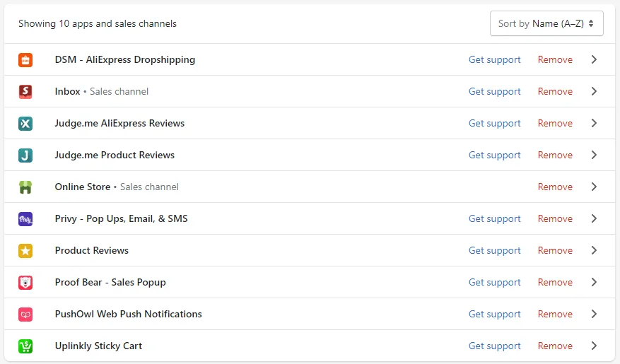Open the Judge.me Product Reviews app name
Image resolution: width=620 pixels, height=364 pixels.
point(115,155)
